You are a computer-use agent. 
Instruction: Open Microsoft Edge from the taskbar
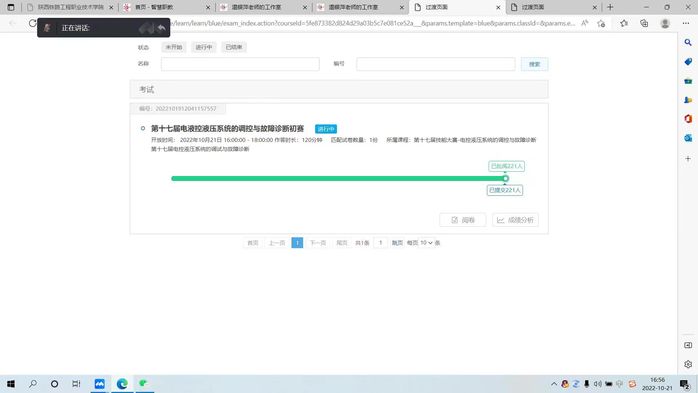(122, 383)
